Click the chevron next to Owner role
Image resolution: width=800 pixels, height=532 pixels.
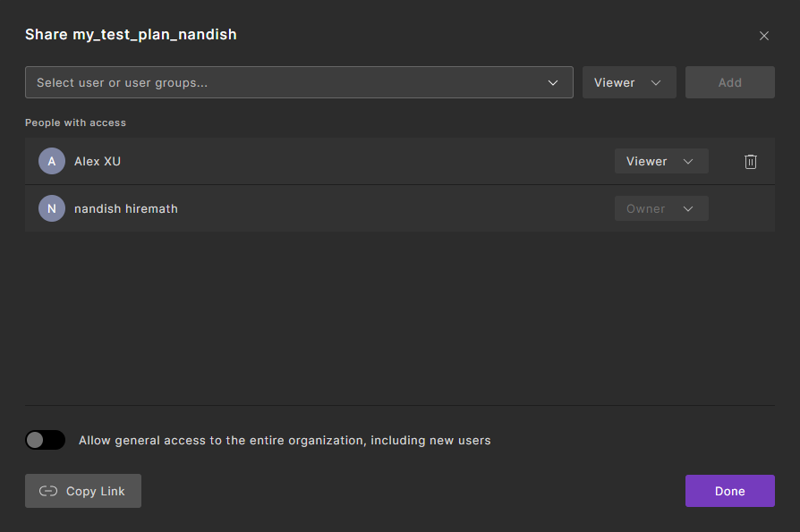[688, 209]
